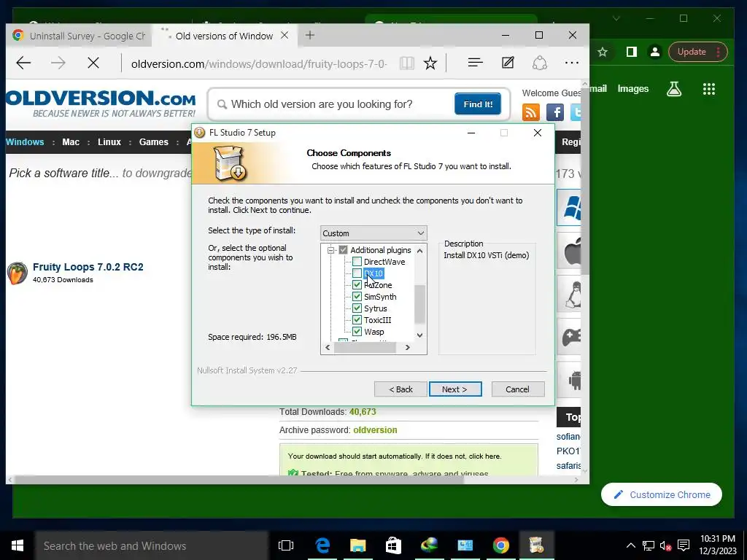Click the OLDVERSION.com logo

(101, 104)
